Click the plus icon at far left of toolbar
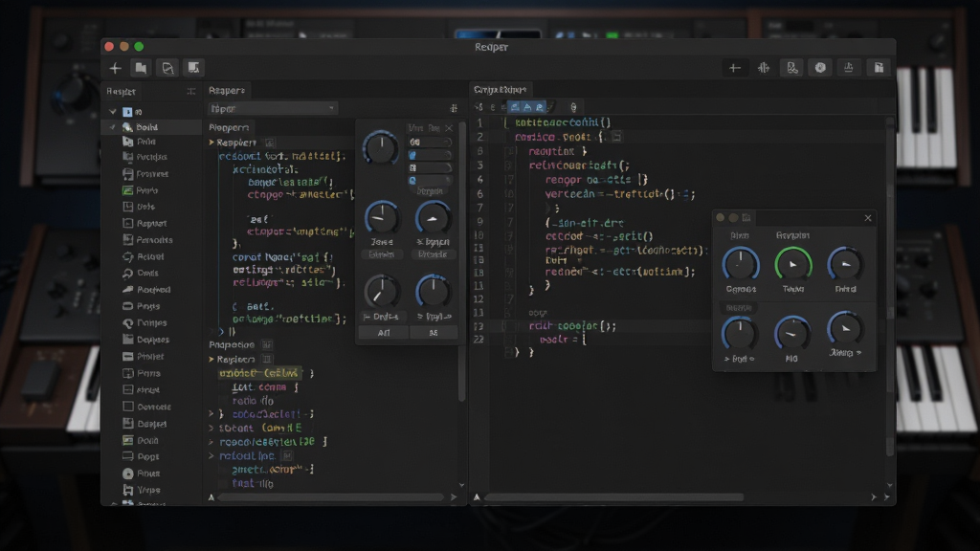 tap(115, 68)
